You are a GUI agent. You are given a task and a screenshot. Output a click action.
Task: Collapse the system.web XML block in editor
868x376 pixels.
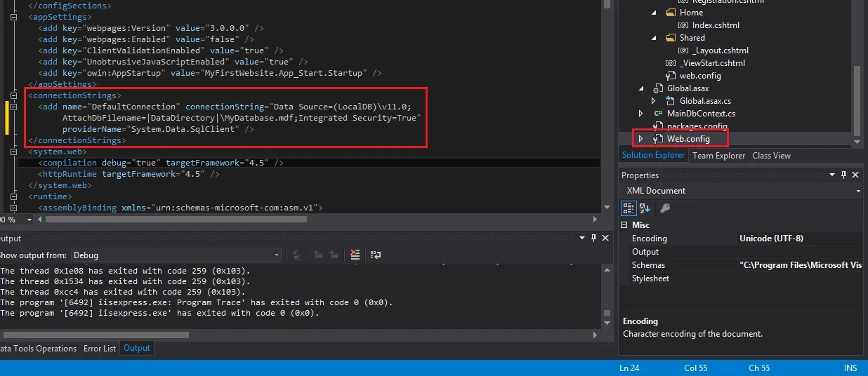[x=14, y=152]
